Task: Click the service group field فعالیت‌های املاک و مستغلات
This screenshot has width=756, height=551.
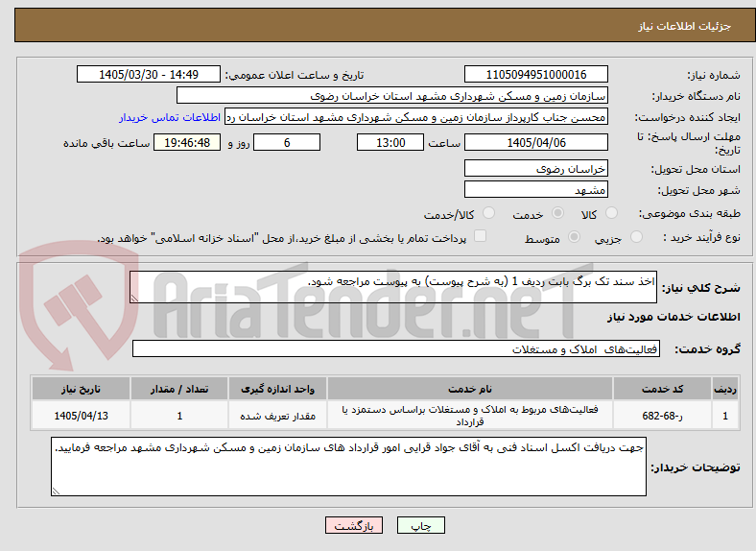Action: [x=396, y=348]
